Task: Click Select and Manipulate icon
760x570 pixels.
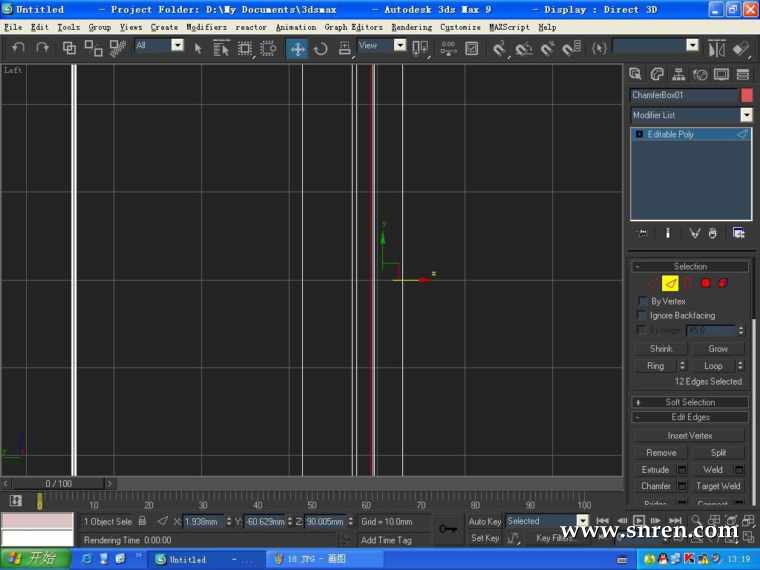Action: click(448, 48)
